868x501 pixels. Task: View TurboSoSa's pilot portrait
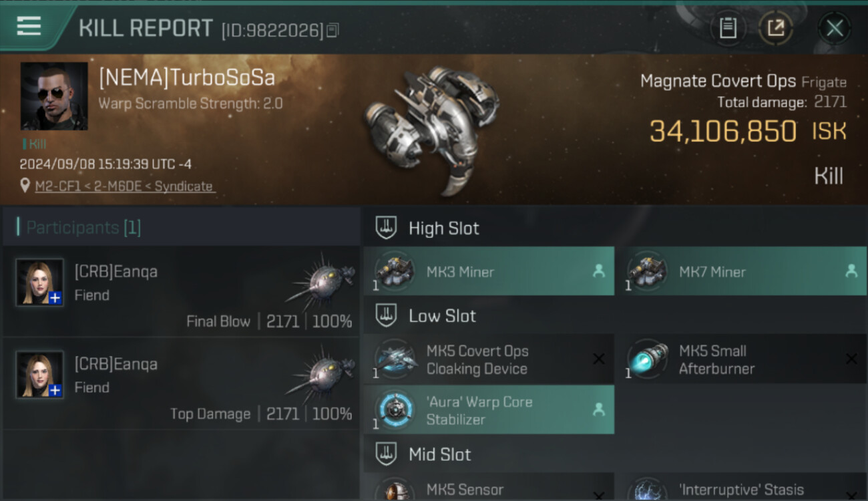click(x=54, y=96)
